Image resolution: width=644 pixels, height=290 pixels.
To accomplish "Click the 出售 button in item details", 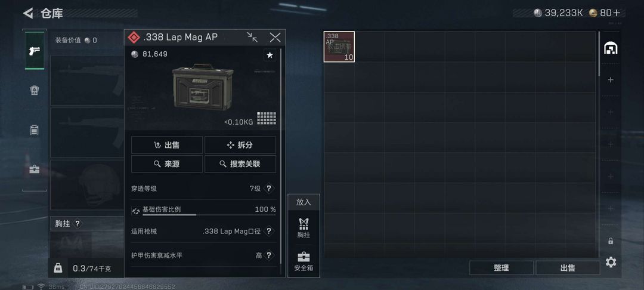I will [167, 145].
